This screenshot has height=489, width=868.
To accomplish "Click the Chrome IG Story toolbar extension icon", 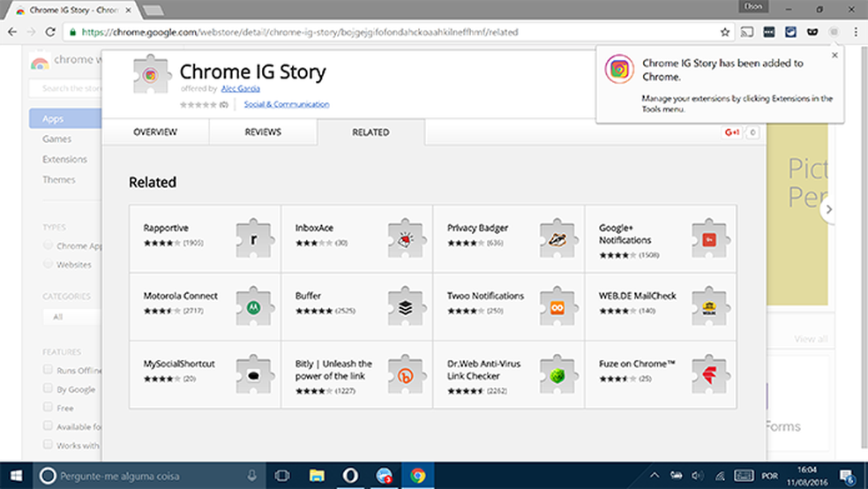I will coord(834,32).
